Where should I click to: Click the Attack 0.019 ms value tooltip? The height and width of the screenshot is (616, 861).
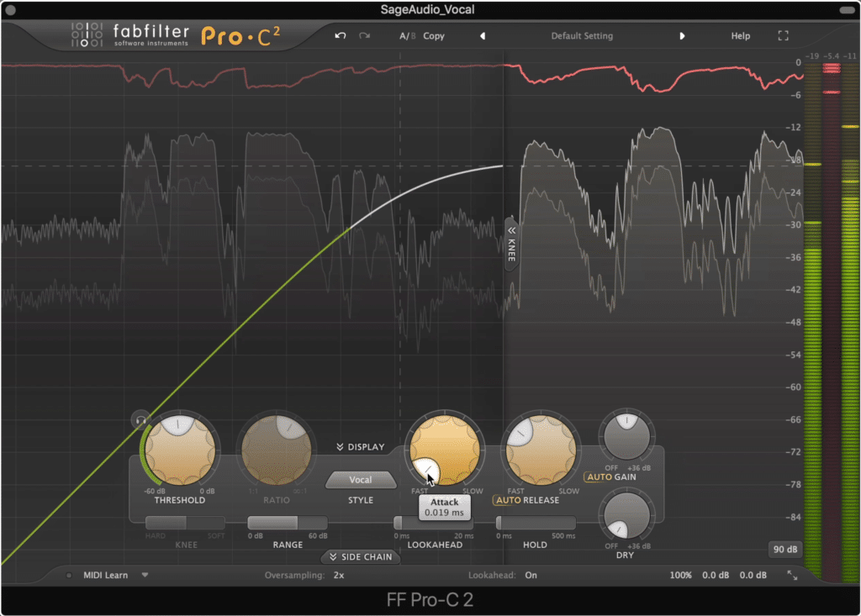pyautogui.click(x=444, y=508)
